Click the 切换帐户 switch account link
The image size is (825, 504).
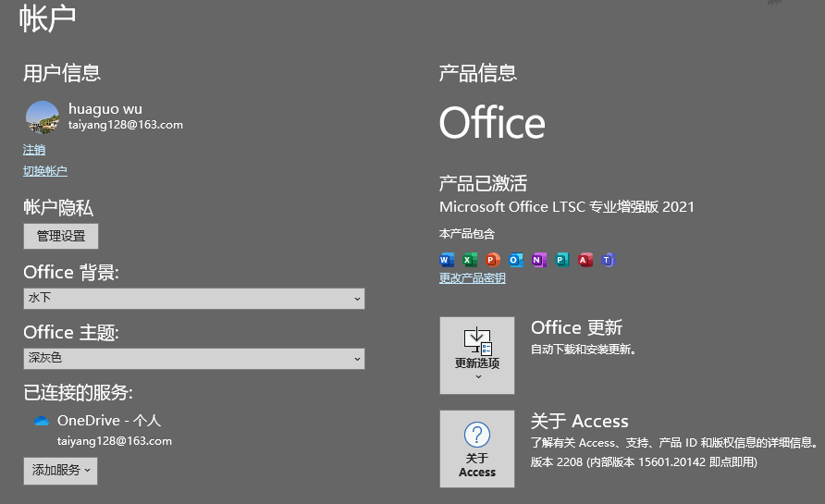click(x=45, y=171)
